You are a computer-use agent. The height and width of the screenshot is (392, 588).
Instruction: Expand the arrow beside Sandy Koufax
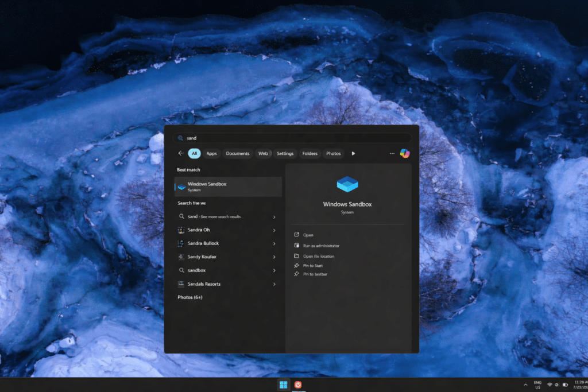274,257
